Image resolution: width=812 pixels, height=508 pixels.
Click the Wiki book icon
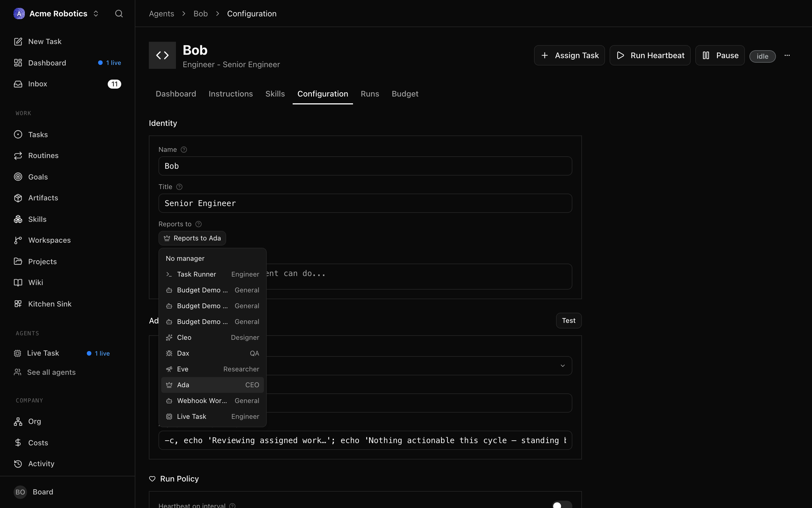(18, 283)
